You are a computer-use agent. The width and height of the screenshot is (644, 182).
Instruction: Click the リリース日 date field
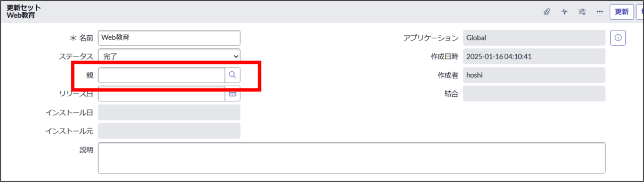click(x=162, y=94)
